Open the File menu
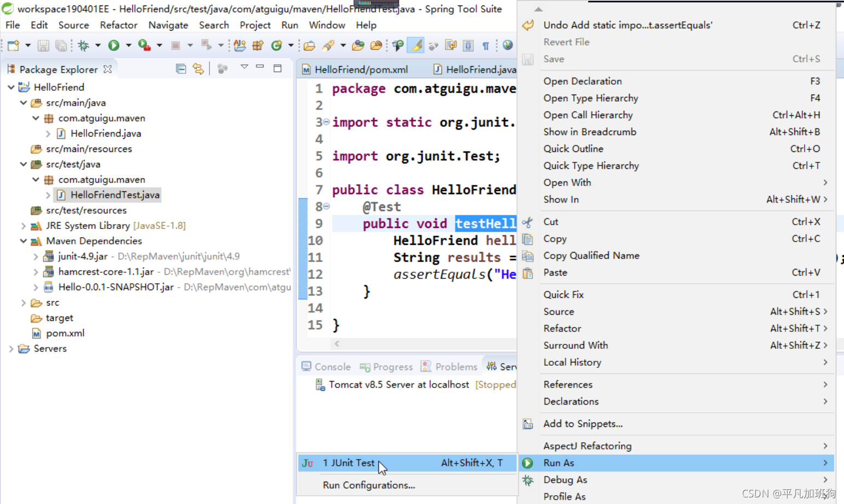The width and height of the screenshot is (844, 504). (x=13, y=25)
